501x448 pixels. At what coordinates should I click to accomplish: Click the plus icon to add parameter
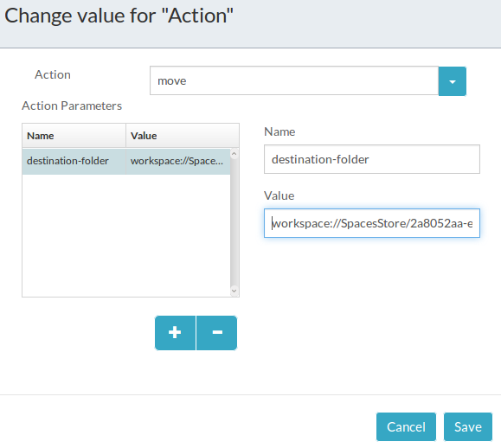point(175,333)
